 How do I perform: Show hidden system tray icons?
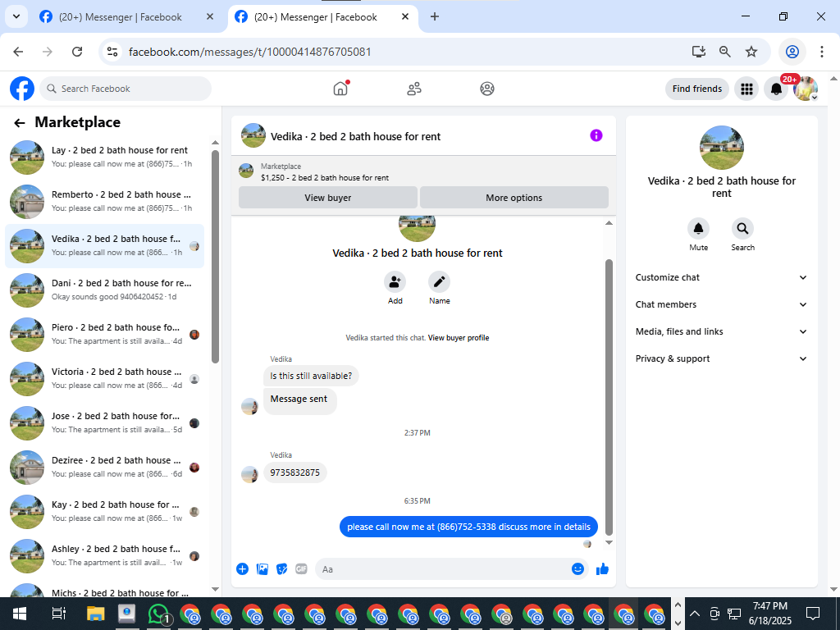tap(695, 614)
